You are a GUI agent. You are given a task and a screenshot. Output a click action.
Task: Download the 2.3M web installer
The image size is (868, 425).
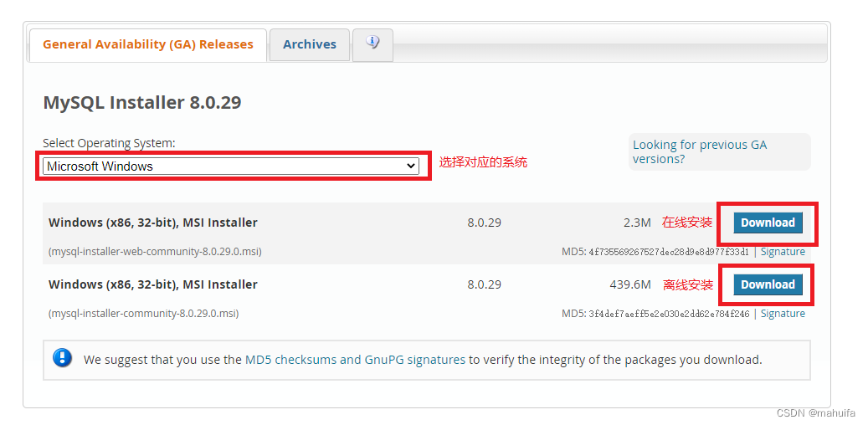[768, 223]
